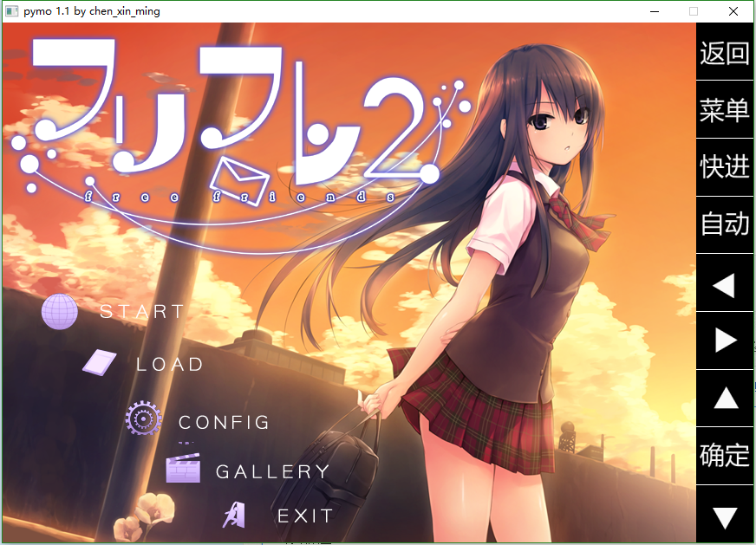Viewport: 756px width, 545px height.
Task: Toggle 自动 (auto) play mode
Action: pyautogui.click(x=725, y=224)
